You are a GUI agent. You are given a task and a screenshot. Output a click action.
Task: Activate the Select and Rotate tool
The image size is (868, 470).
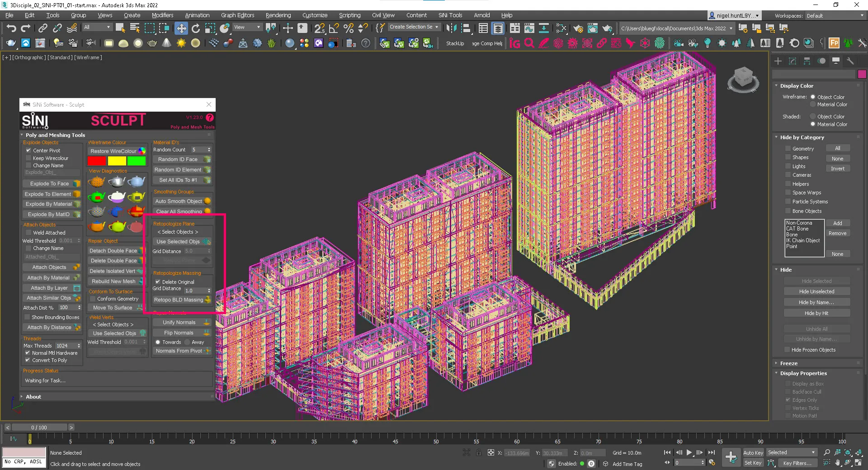coord(195,28)
